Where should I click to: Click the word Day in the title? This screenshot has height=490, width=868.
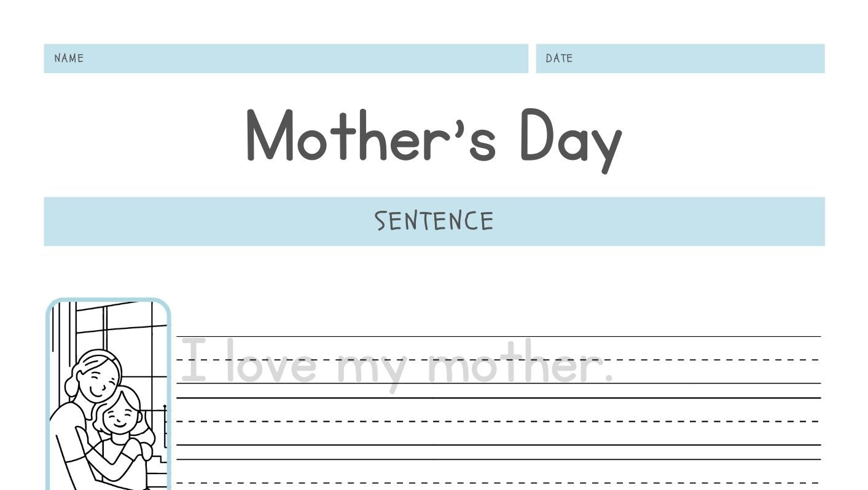point(571,139)
